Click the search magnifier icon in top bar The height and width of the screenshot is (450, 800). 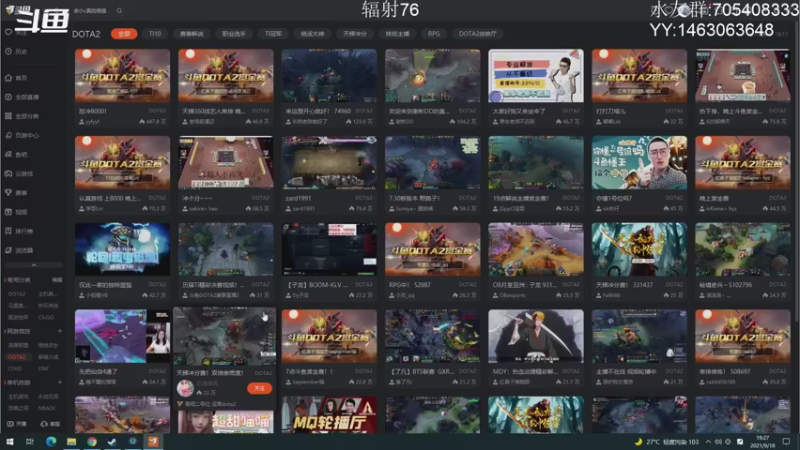coord(119,10)
